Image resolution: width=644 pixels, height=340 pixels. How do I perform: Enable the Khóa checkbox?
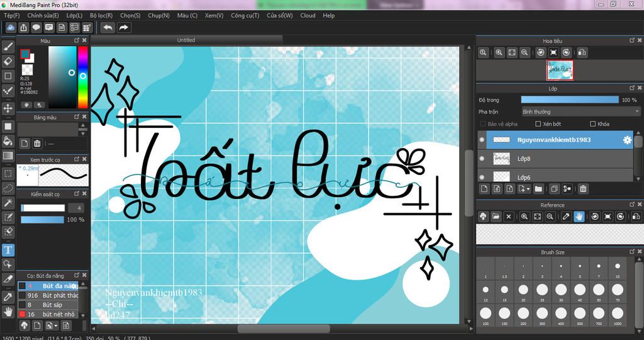click(592, 124)
